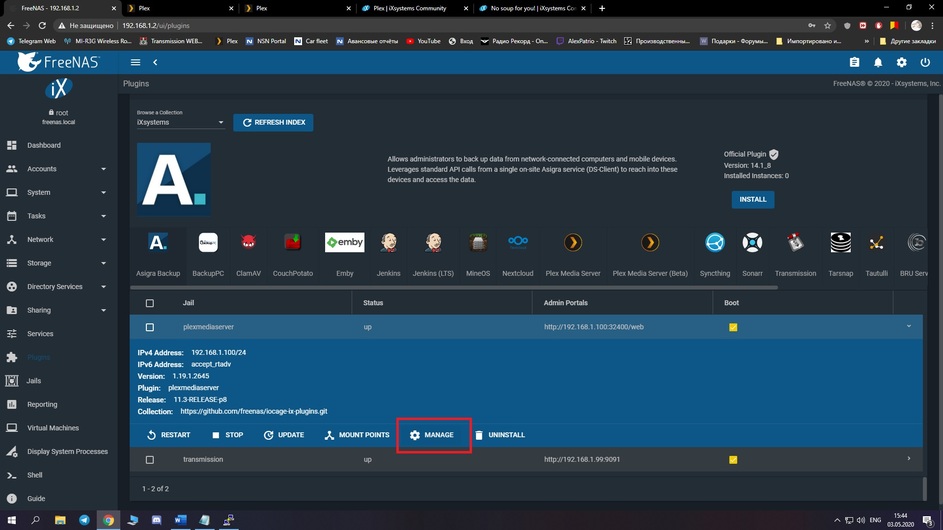Open Telegram from the Windows taskbar

[84, 520]
